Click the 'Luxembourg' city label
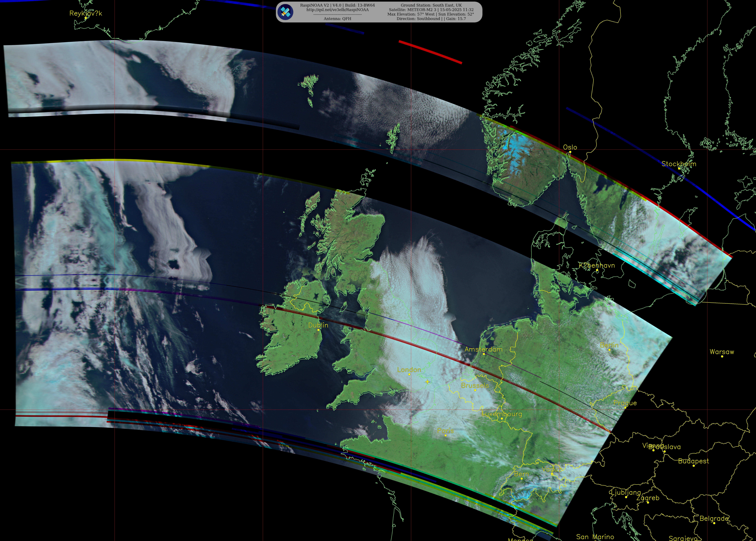The width and height of the screenshot is (756, 541). point(502,414)
